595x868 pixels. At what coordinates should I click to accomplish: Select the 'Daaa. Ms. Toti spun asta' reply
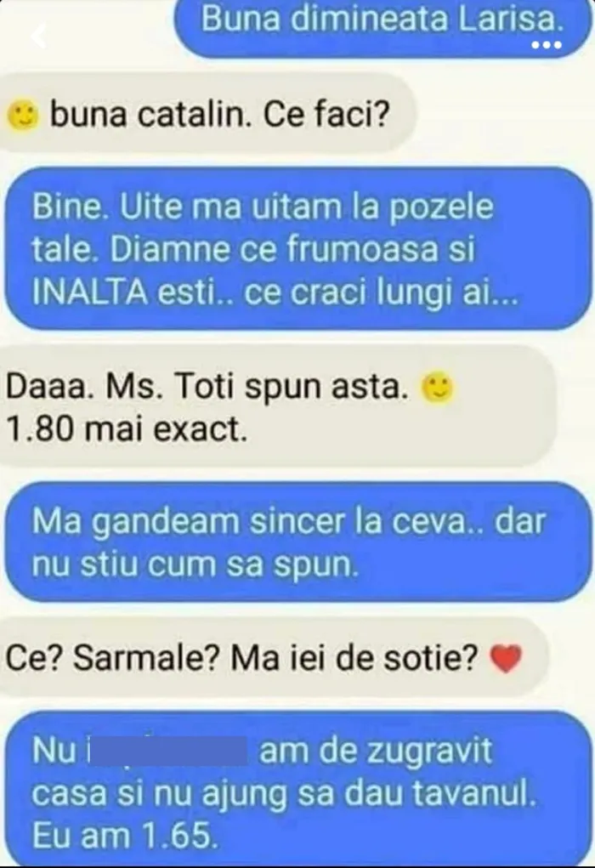(x=279, y=407)
